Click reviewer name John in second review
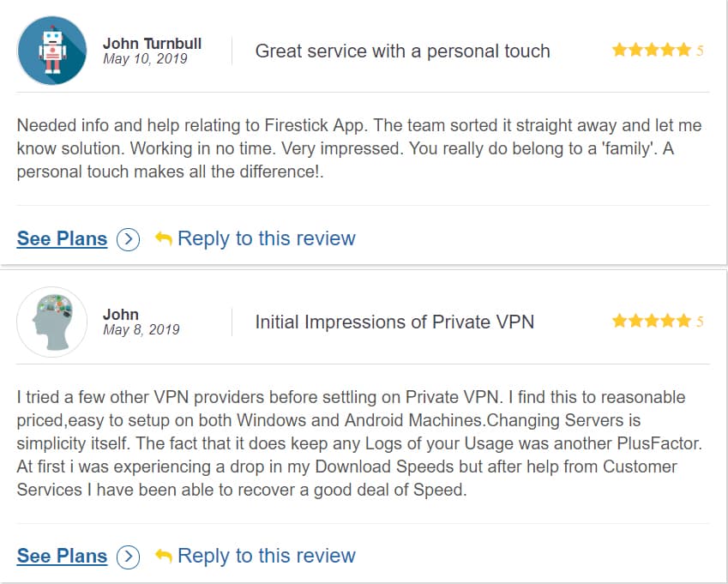This screenshot has width=728, height=584. click(x=121, y=314)
